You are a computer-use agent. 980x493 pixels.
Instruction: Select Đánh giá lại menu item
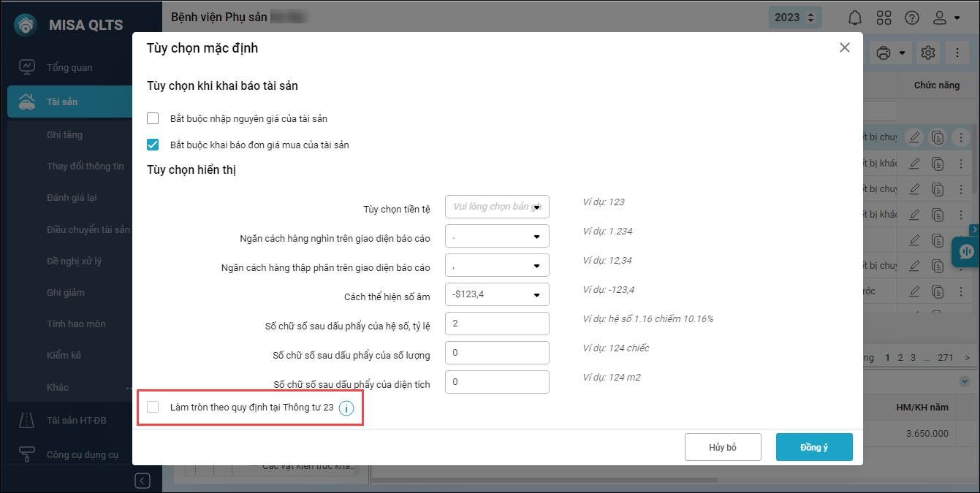(72, 197)
